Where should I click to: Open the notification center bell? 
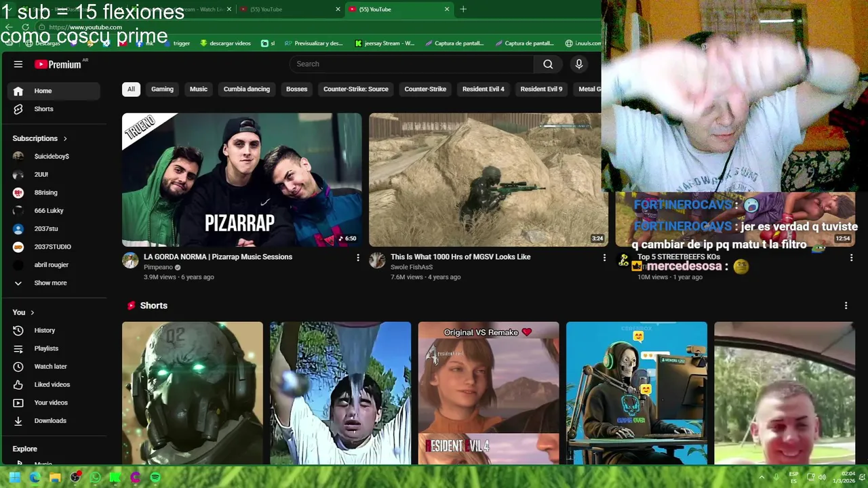(x=863, y=477)
